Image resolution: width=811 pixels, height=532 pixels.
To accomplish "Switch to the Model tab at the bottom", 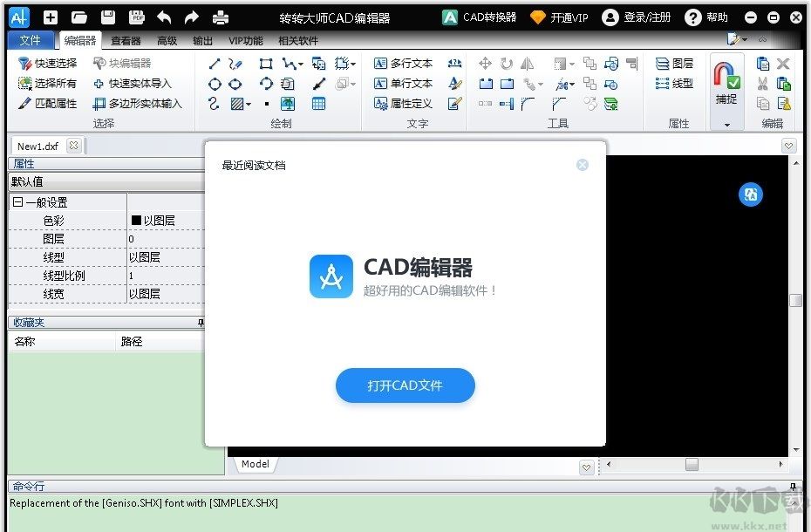I will [x=255, y=464].
